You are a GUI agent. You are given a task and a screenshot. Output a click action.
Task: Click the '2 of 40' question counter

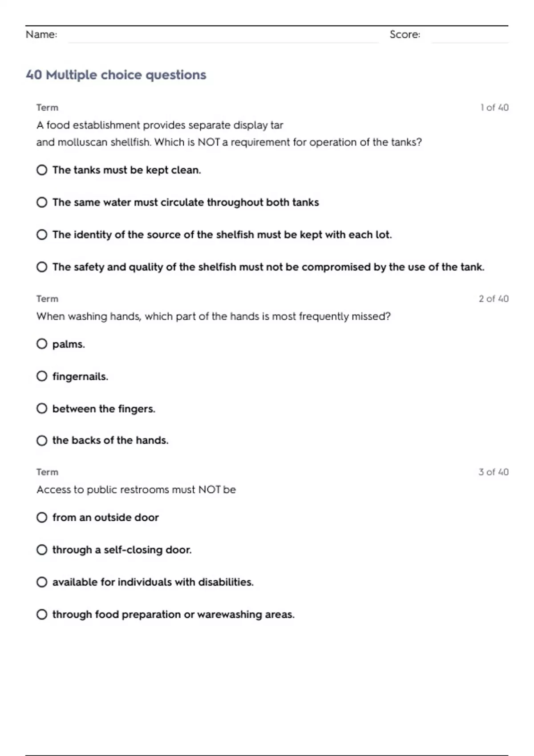[494, 299]
